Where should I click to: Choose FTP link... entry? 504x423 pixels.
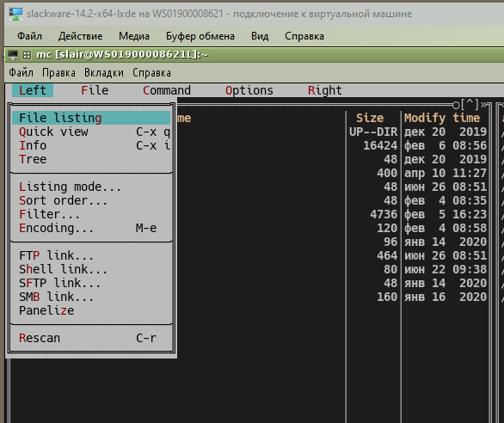pyautogui.click(x=91, y=255)
